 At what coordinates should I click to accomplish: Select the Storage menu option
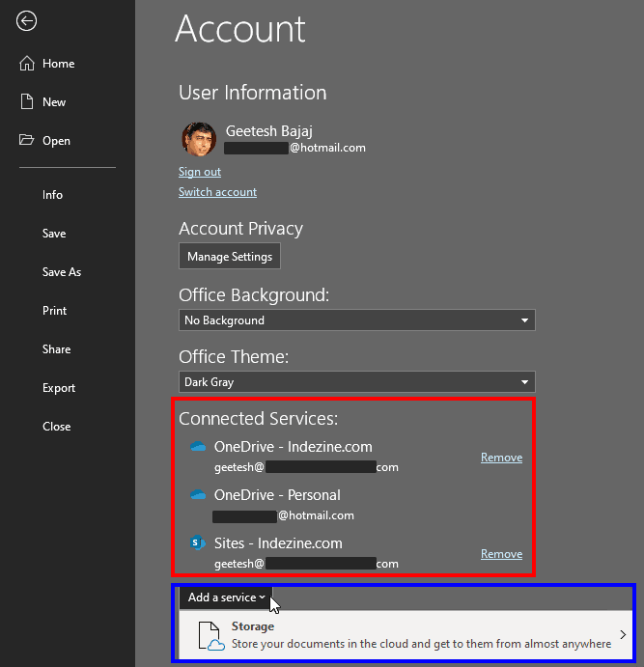(x=406, y=635)
